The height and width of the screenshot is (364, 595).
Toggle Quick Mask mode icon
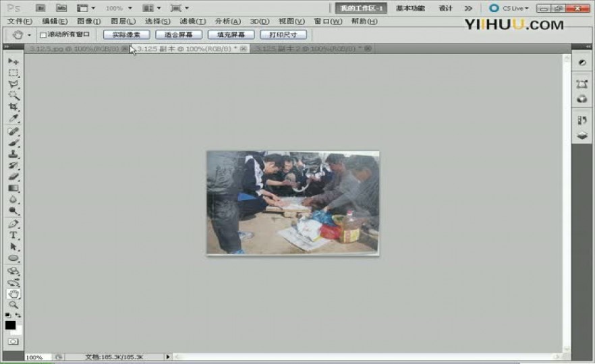(x=13, y=342)
